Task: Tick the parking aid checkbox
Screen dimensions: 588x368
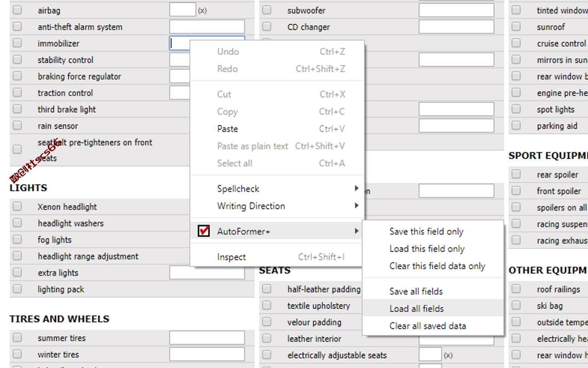Action: point(516,125)
